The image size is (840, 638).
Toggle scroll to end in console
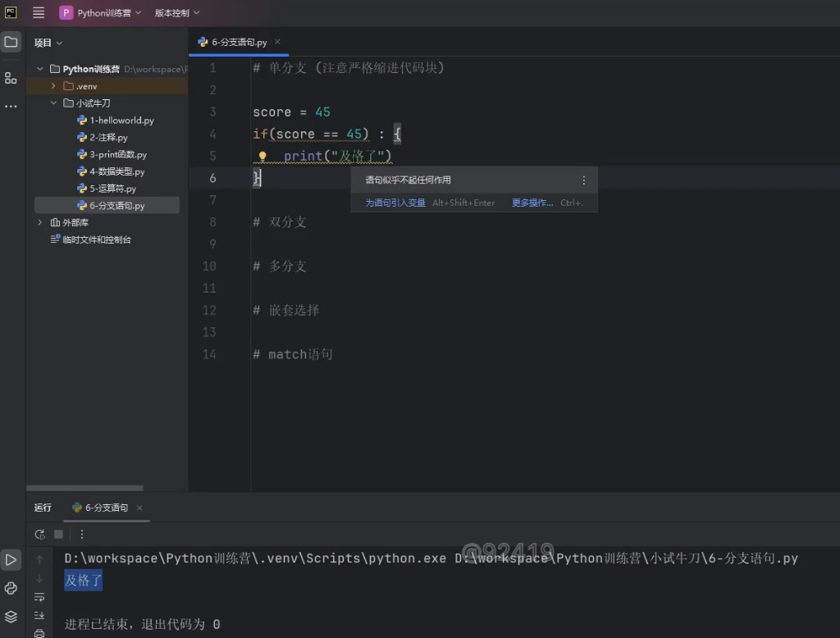pyautogui.click(x=39, y=615)
